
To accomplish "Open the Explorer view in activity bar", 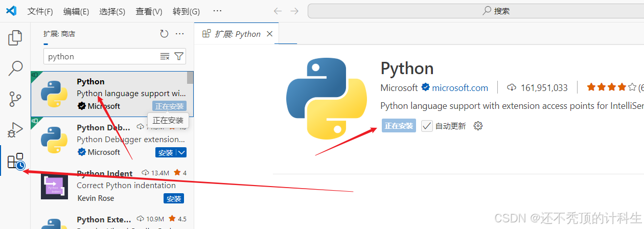I will coord(15,37).
